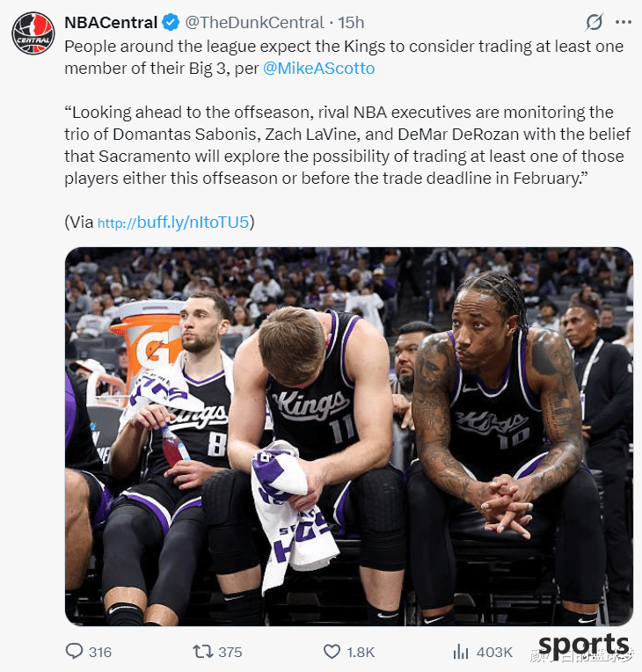
Task: Like the post with heart icon
Action: 332,652
